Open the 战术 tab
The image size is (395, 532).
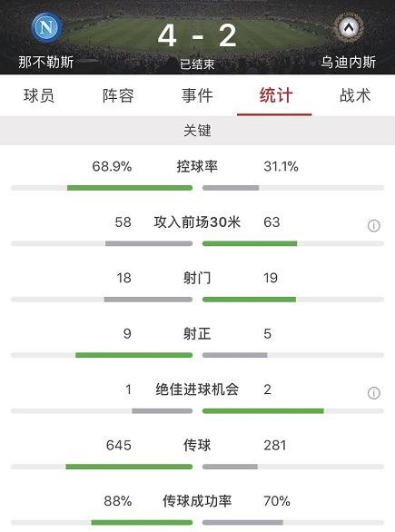coord(355,95)
